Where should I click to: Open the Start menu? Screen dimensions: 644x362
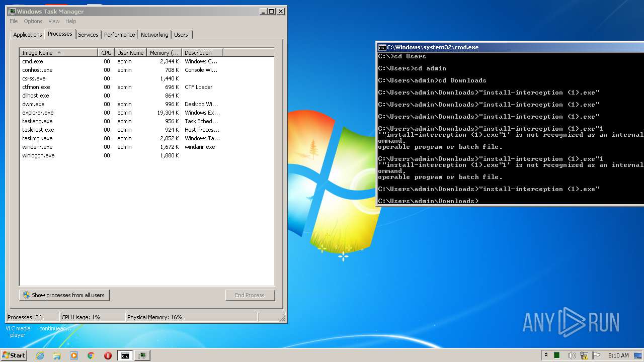pyautogui.click(x=14, y=355)
